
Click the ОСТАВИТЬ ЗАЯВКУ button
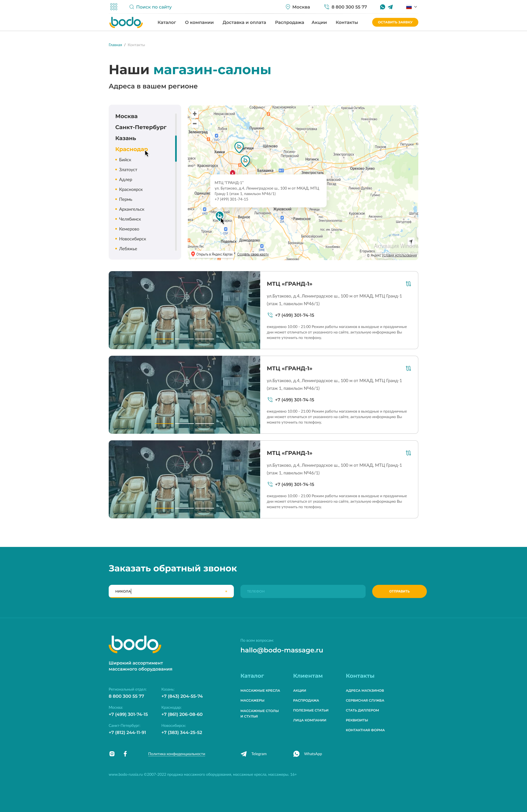tap(395, 22)
